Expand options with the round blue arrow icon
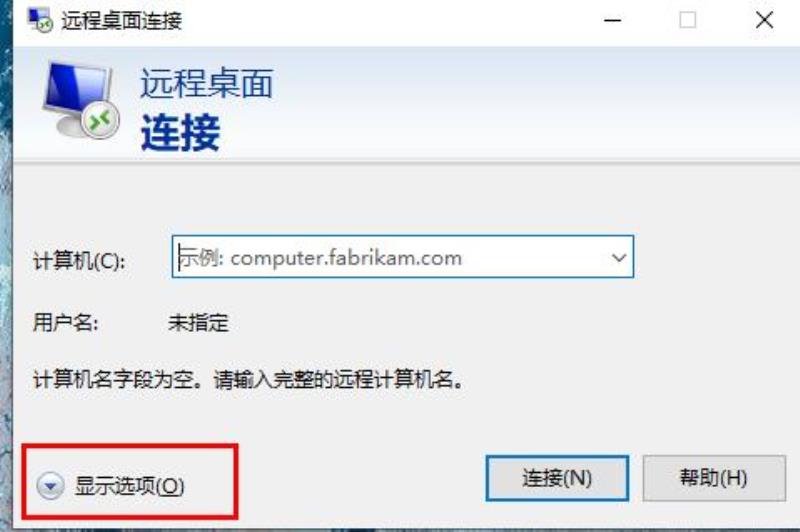The width and height of the screenshot is (800, 532). pyautogui.click(x=51, y=486)
